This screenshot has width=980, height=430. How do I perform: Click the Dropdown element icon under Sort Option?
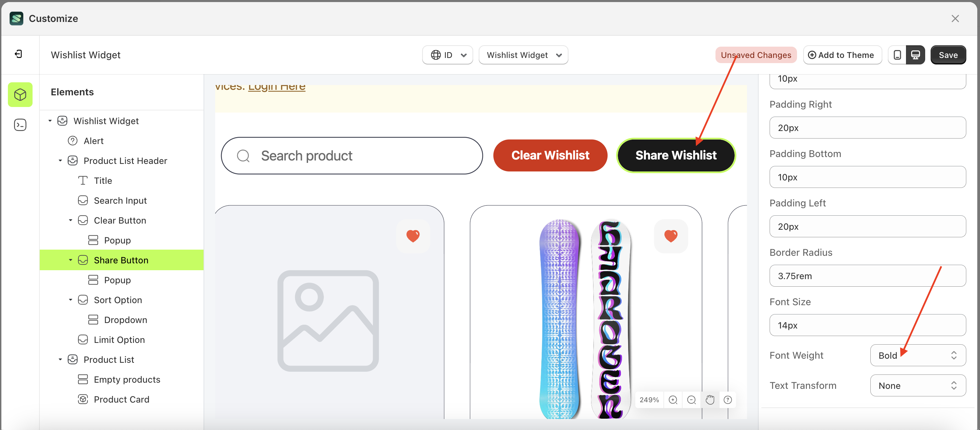click(x=93, y=320)
